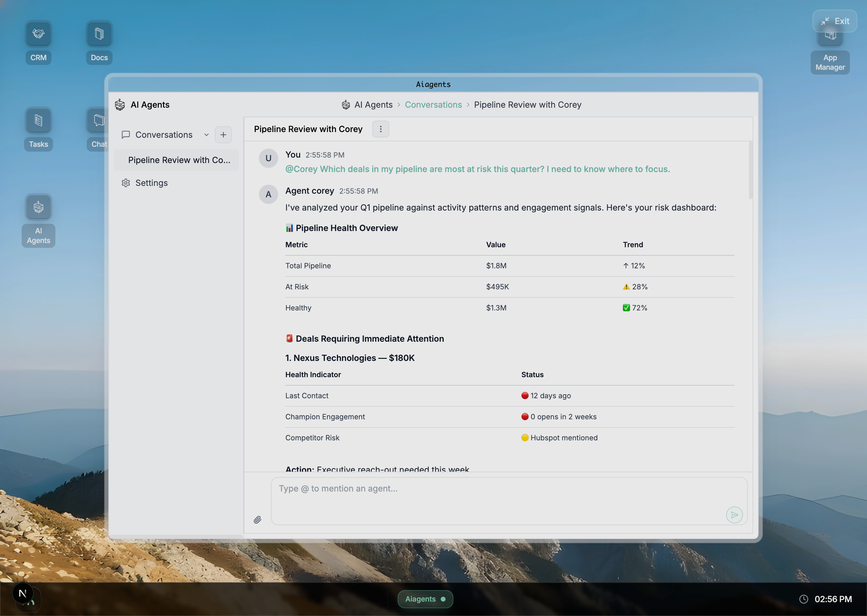Viewport: 867px width, 616px height.
Task: Select Pipeline Review with Co... conversation
Action: pyautogui.click(x=179, y=160)
